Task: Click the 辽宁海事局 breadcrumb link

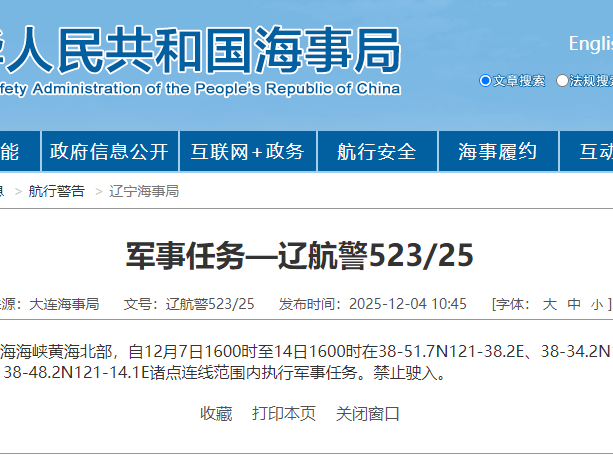Action: click(x=144, y=191)
